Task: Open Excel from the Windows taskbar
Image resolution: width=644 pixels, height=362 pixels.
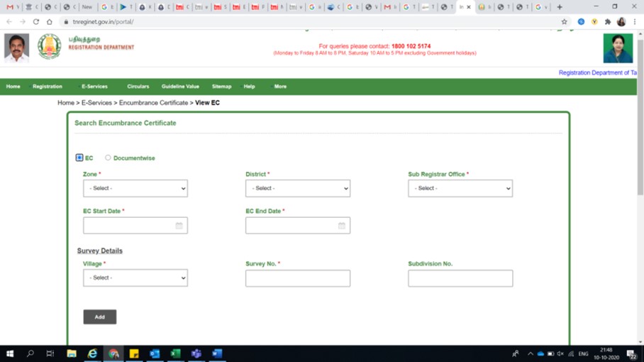Action: point(175,353)
